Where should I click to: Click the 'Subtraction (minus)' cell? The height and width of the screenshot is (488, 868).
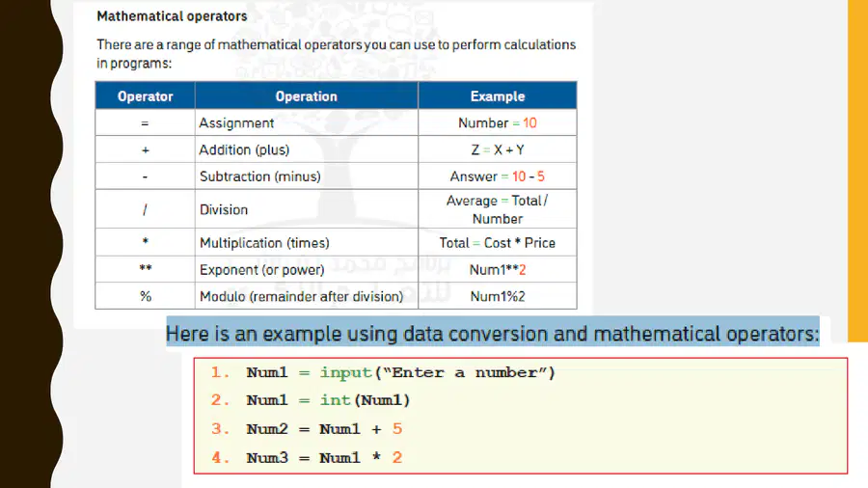(x=306, y=176)
